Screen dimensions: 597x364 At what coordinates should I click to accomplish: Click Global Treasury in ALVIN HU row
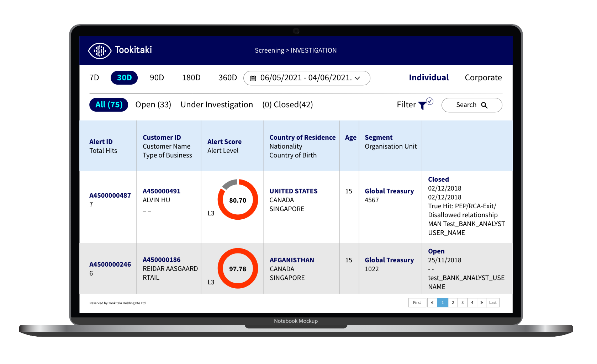pyautogui.click(x=389, y=191)
